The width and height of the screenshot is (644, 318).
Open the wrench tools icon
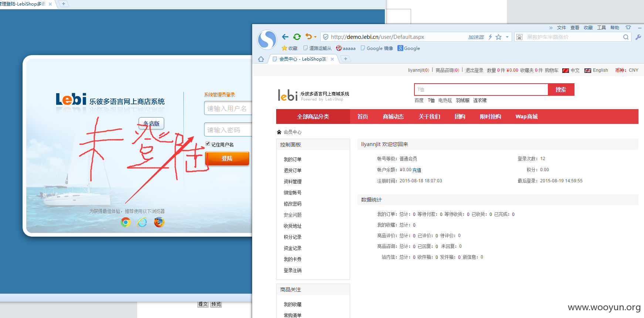coord(638,37)
